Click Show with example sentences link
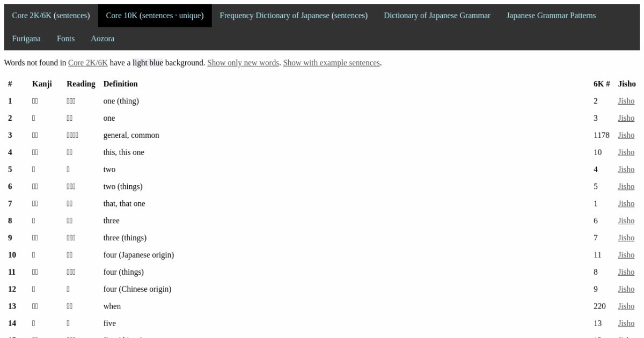This screenshot has height=338, width=644. [x=331, y=63]
